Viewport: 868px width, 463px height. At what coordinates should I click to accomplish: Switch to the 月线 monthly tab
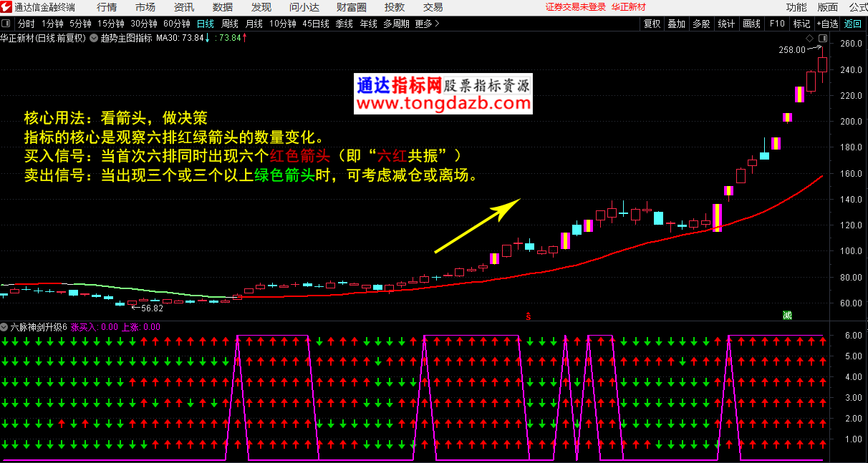pos(254,24)
